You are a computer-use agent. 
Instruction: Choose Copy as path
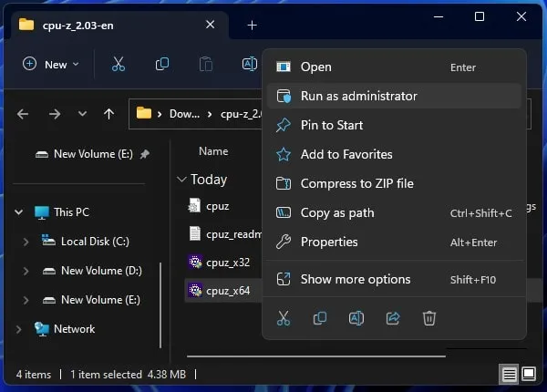pyautogui.click(x=394, y=212)
